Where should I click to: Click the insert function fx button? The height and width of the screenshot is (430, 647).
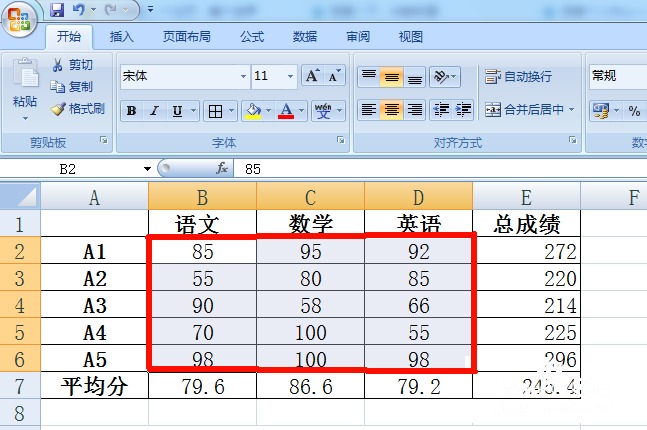click(x=222, y=168)
